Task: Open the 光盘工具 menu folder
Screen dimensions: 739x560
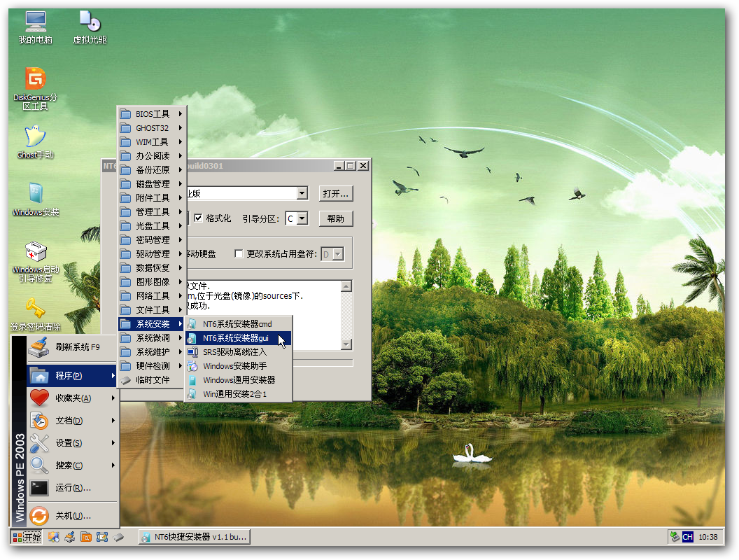Action: coord(151,226)
